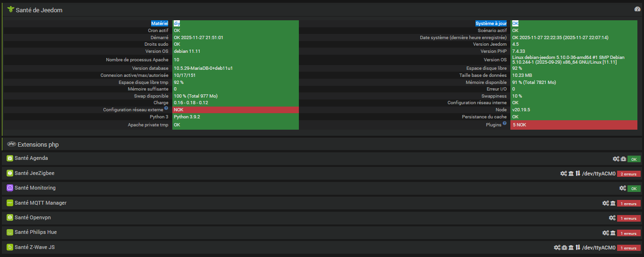Click the 1 erreurs badge for MQTT Manager
644x257 pixels.
pyautogui.click(x=629, y=204)
